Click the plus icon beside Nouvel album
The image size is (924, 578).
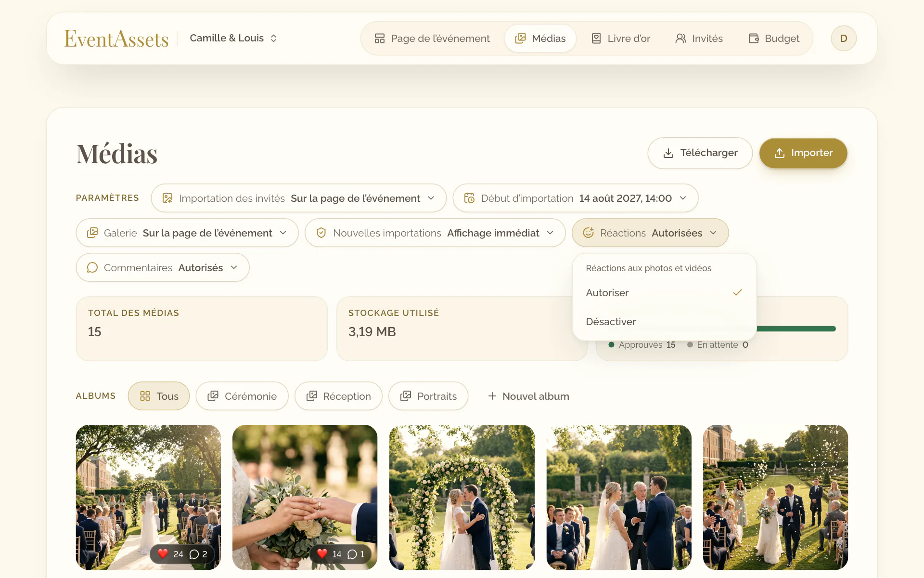[492, 396]
